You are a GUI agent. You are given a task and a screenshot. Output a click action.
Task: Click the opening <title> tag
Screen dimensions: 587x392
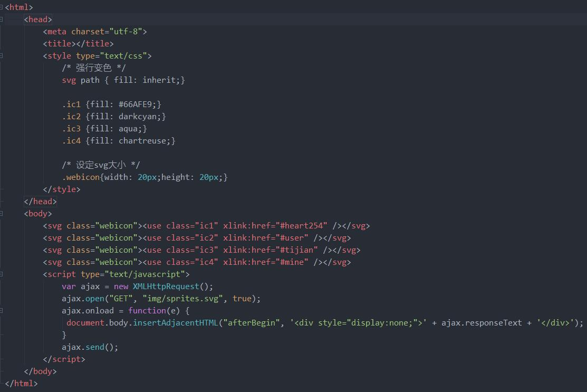59,44
